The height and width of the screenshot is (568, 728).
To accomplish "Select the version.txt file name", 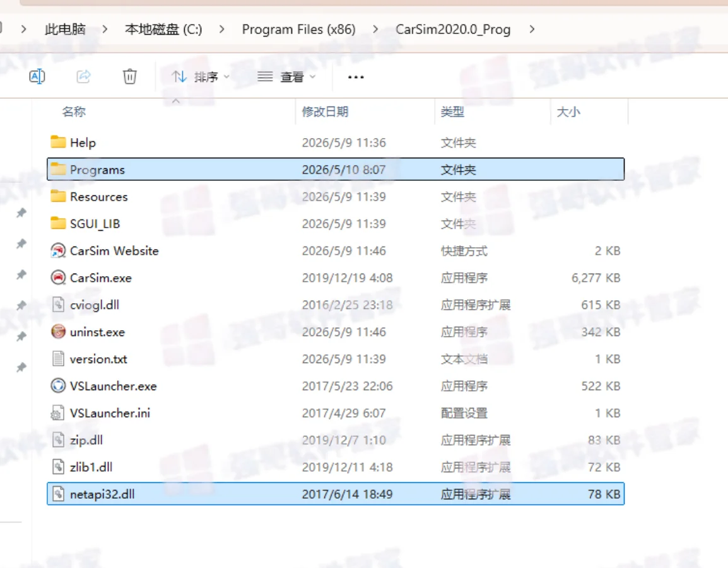I will point(98,359).
